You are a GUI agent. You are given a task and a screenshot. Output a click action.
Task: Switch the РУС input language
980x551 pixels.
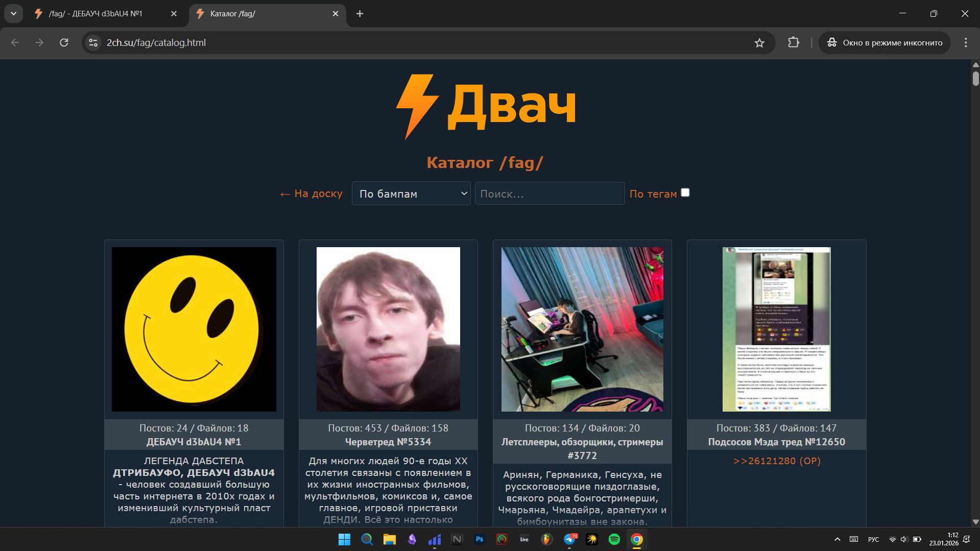[873, 539]
